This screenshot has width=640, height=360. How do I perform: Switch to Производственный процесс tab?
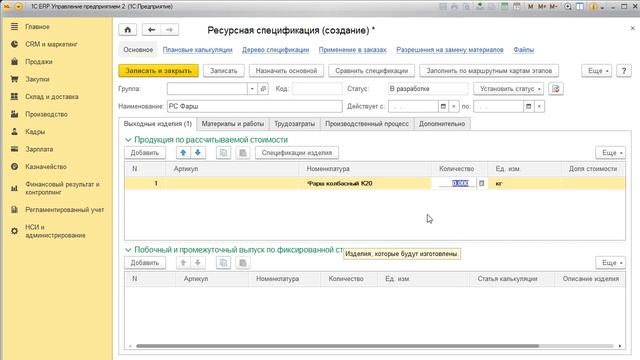click(367, 124)
